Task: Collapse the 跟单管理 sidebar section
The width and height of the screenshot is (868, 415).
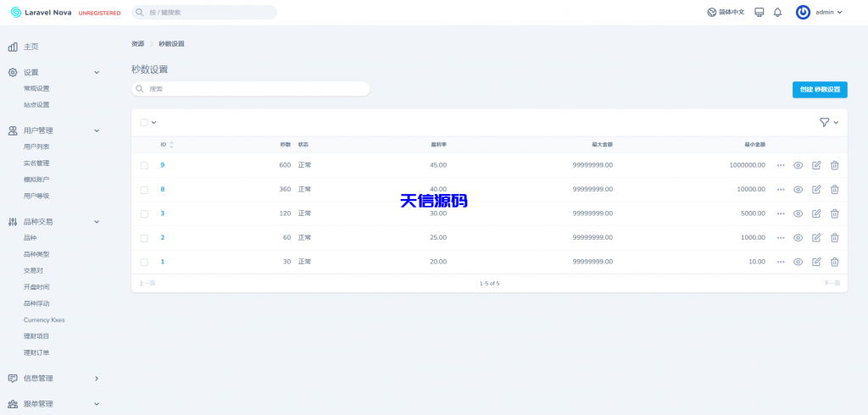Action: (97, 404)
